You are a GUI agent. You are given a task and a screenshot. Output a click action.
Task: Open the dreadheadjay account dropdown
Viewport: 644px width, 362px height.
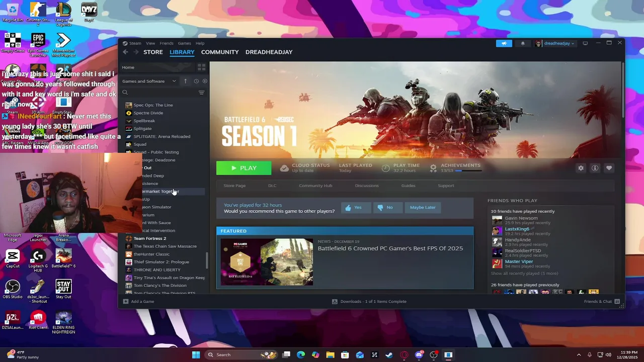pos(555,43)
